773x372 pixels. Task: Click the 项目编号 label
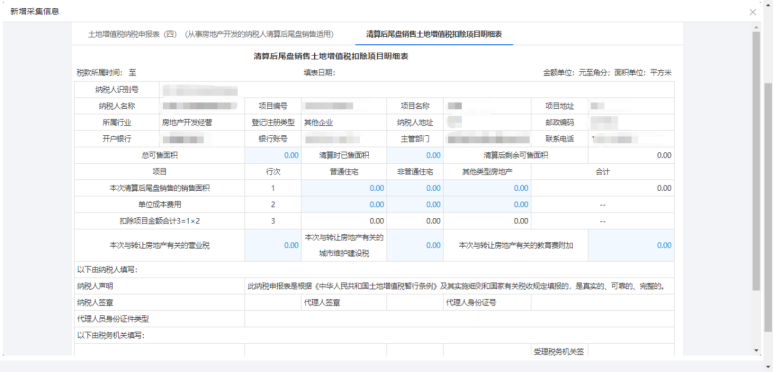pyautogui.click(x=273, y=106)
